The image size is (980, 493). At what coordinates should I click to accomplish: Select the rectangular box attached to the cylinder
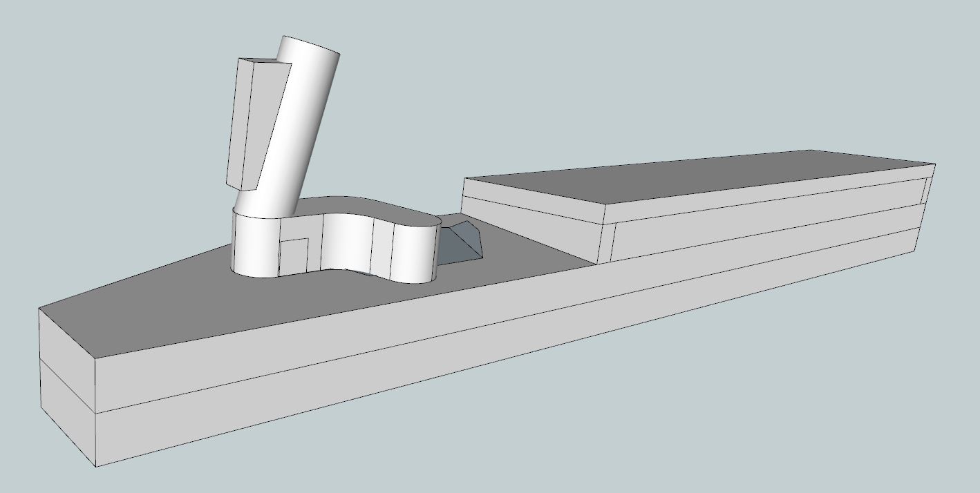click(x=266, y=124)
